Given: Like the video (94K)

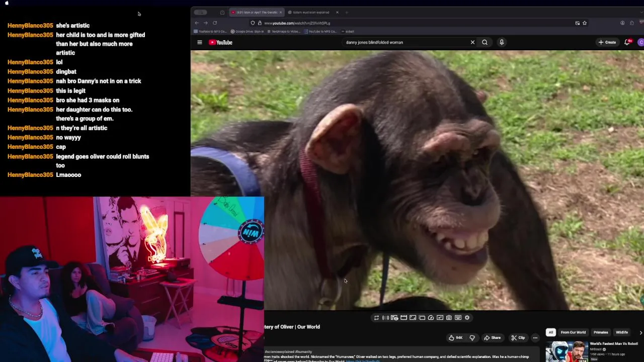Looking at the screenshot, I should tap(456, 338).
